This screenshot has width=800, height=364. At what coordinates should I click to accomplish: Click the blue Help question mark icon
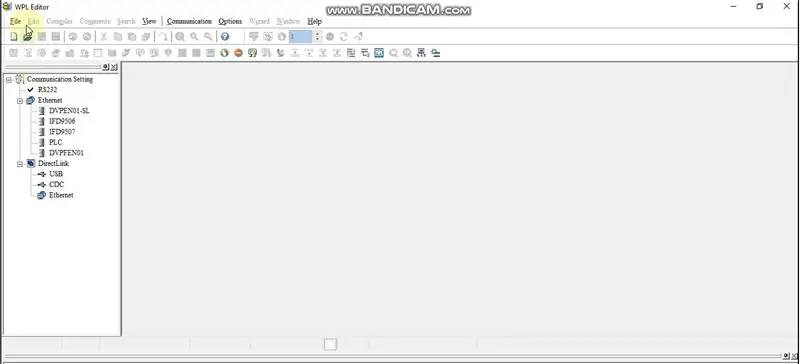pyautogui.click(x=224, y=37)
